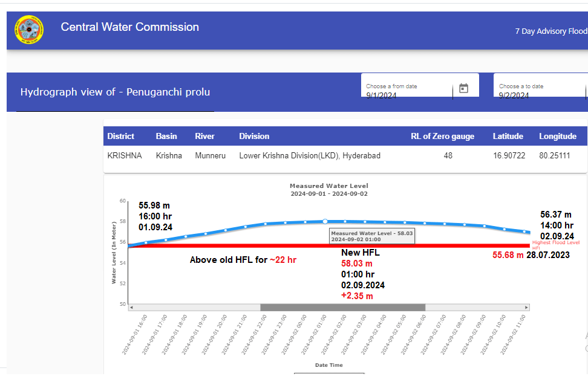Click the Central Water Commission logo
The height and width of the screenshot is (388, 588).
click(29, 30)
